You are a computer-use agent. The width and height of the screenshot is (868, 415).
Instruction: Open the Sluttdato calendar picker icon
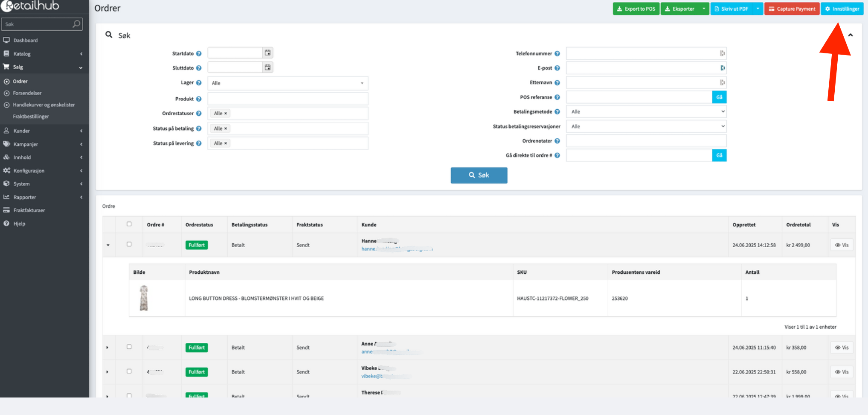[x=267, y=67]
